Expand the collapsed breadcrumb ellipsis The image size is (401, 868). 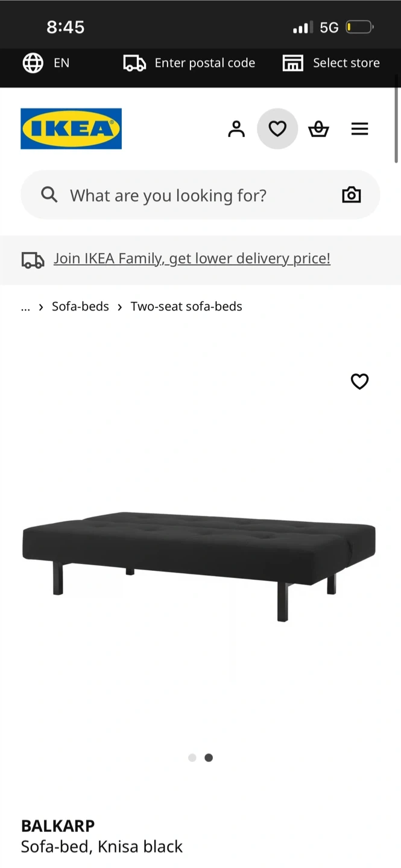25,306
